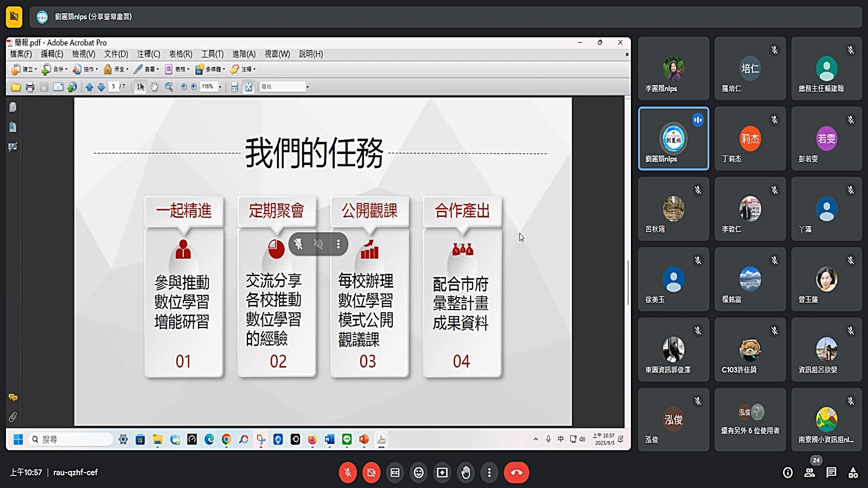
Task: Click the 還有另外 6 位使用者 tile
Action: click(x=750, y=420)
